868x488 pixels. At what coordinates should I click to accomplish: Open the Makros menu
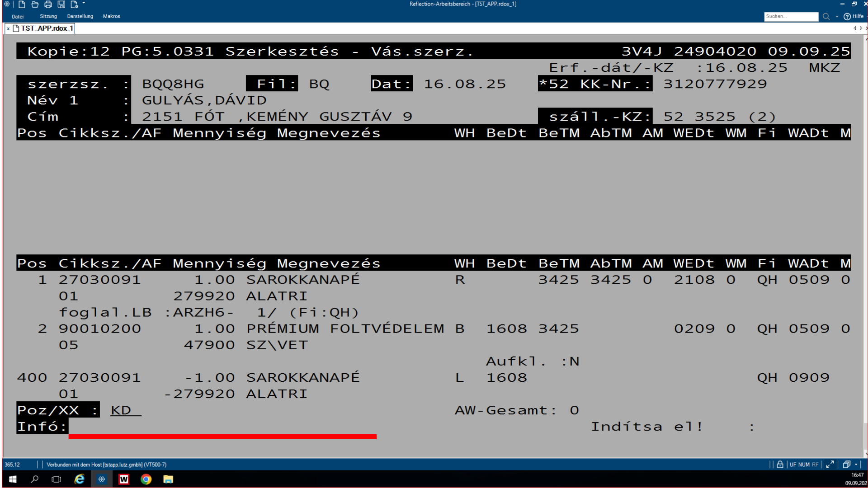pyautogui.click(x=111, y=16)
